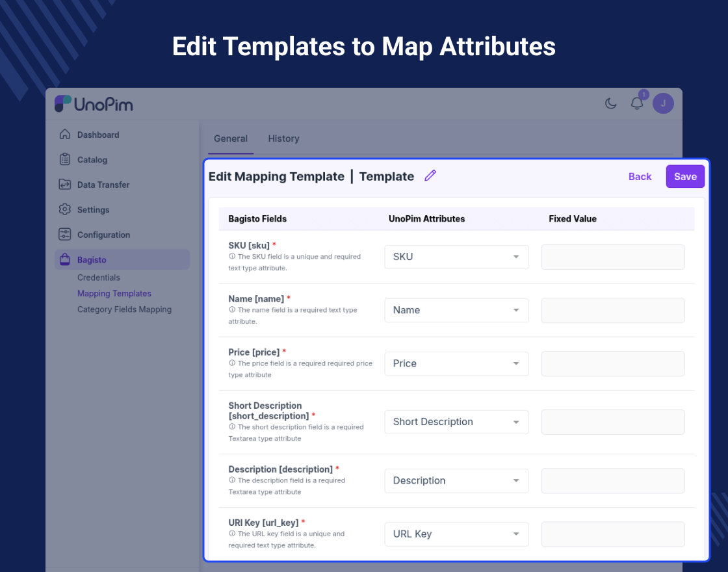Click the Save button
The width and height of the screenshot is (728, 572).
pyautogui.click(x=685, y=176)
